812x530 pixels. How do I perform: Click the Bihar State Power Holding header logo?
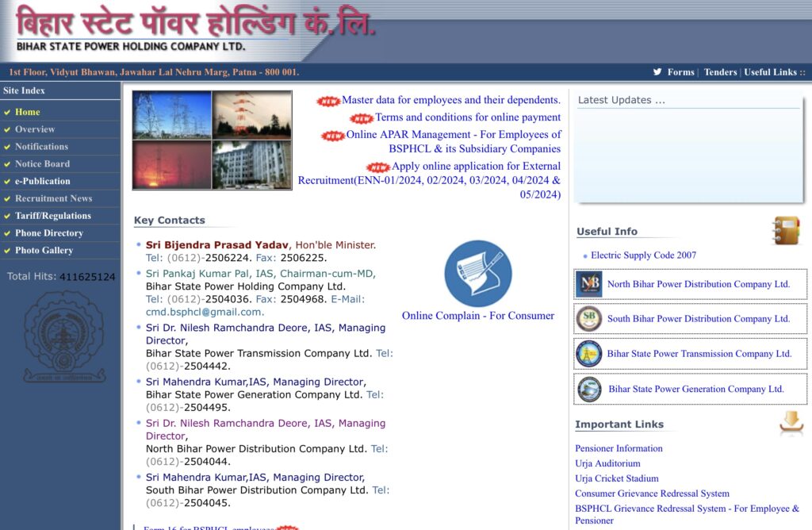point(196,29)
